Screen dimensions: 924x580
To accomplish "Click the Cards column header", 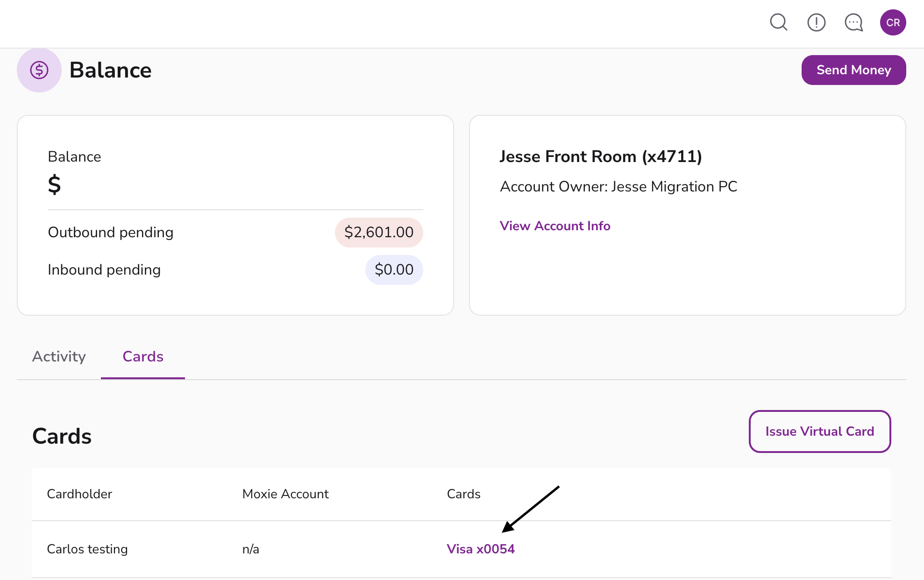I will point(463,494).
